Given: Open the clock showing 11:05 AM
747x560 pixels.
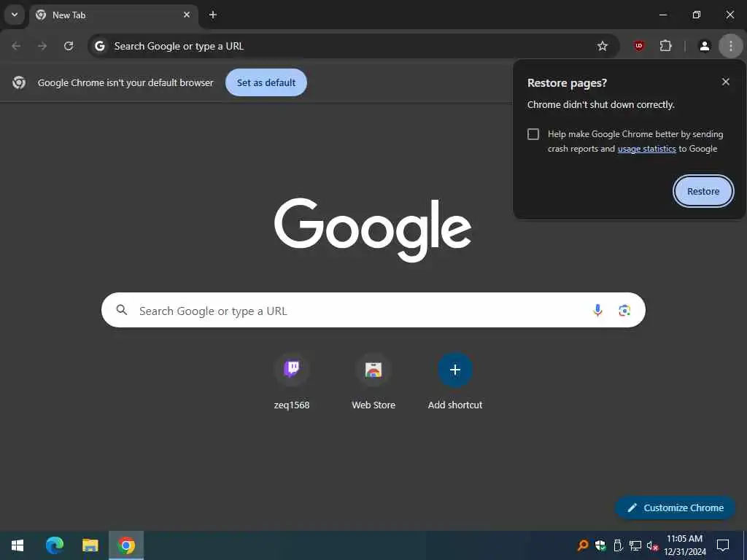Looking at the screenshot, I should pyautogui.click(x=684, y=545).
